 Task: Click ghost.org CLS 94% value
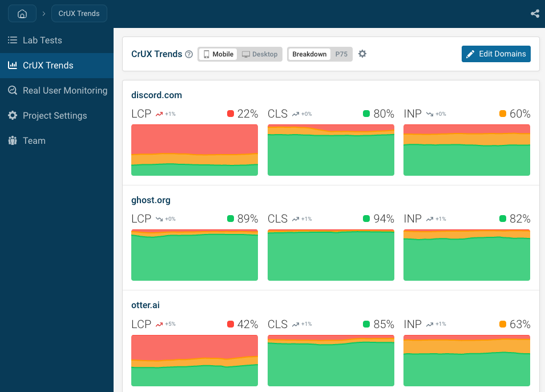coord(383,219)
